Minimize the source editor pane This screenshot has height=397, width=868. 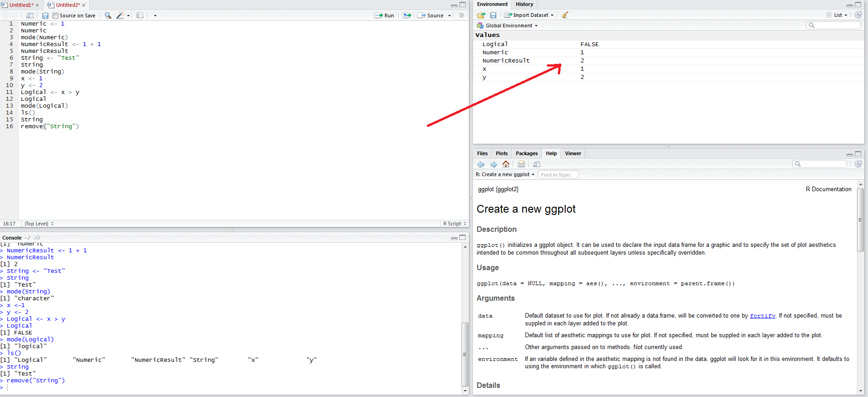(454, 5)
